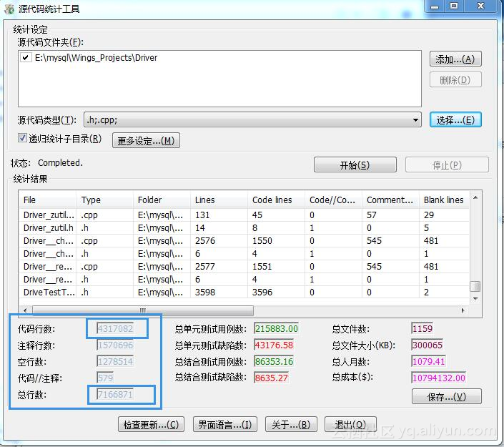
Task: Minimize the 源代码统计工具 window
Action: tap(435, 6)
